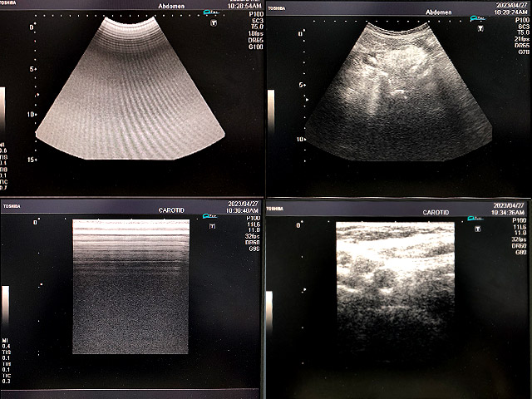Click the grayscale bar in the 10:34:36AM CAROTID panel
This screenshot has width=532, height=399.
(x=269, y=310)
